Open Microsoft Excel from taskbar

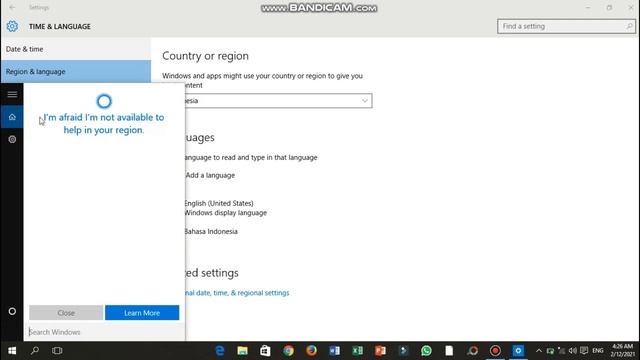point(358,351)
